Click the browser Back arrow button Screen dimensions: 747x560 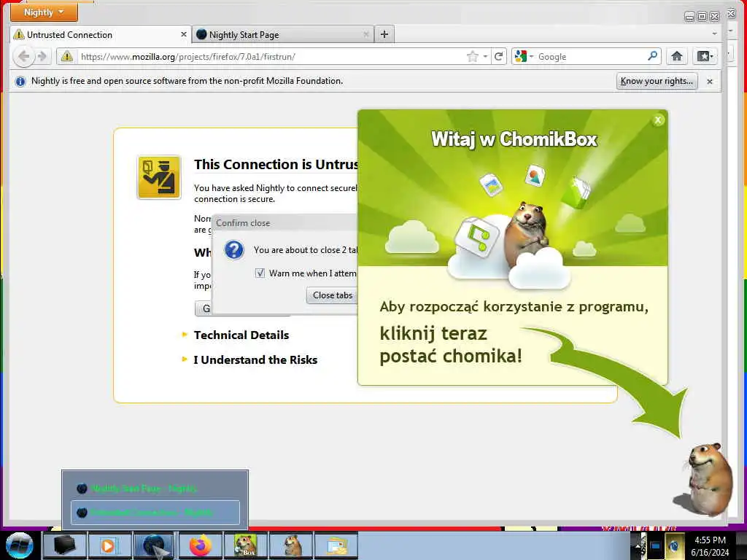pos(23,57)
